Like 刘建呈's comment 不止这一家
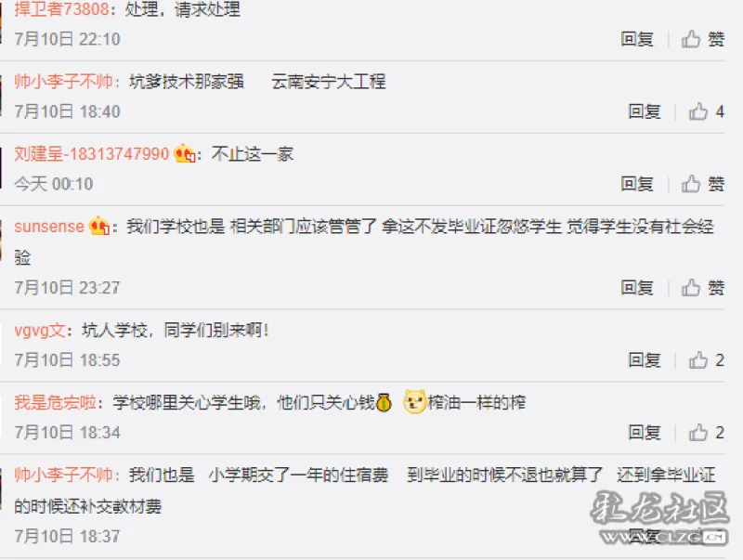 703,184
